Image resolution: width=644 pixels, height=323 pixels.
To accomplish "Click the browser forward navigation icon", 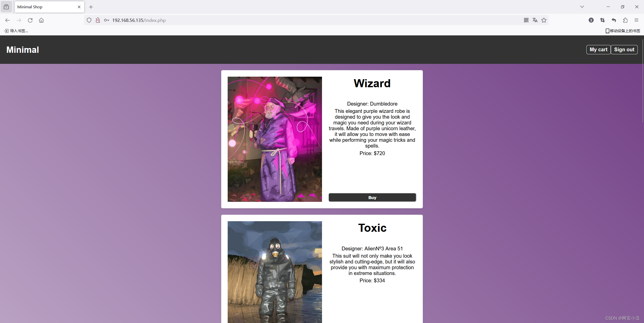I will 19,20.
